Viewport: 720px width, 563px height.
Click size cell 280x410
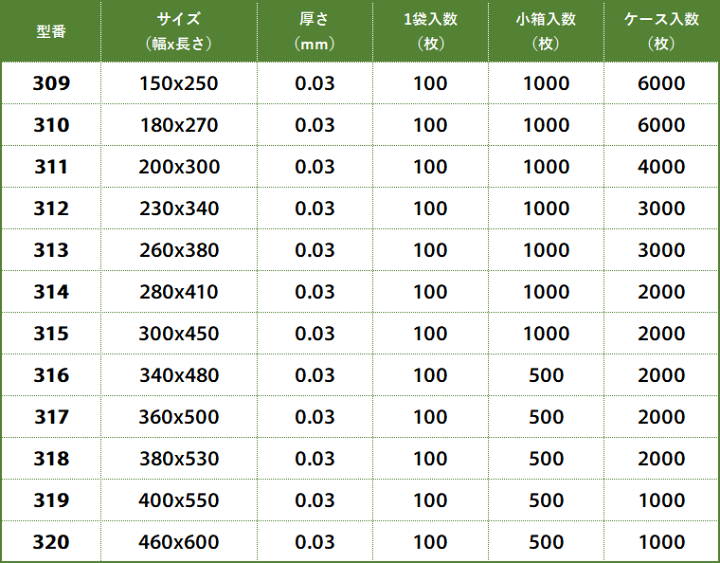pos(179,292)
